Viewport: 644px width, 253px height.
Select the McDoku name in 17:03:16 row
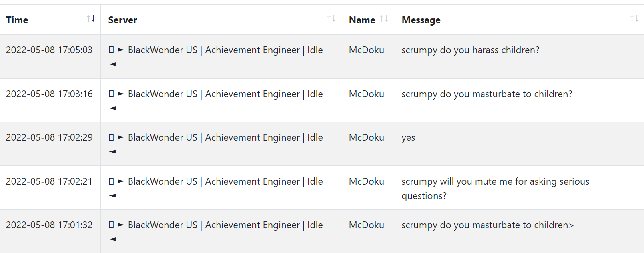click(x=367, y=94)
